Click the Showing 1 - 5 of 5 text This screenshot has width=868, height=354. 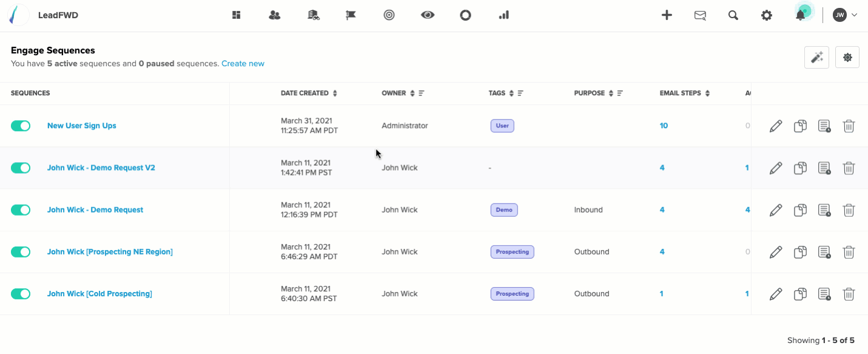821,340
